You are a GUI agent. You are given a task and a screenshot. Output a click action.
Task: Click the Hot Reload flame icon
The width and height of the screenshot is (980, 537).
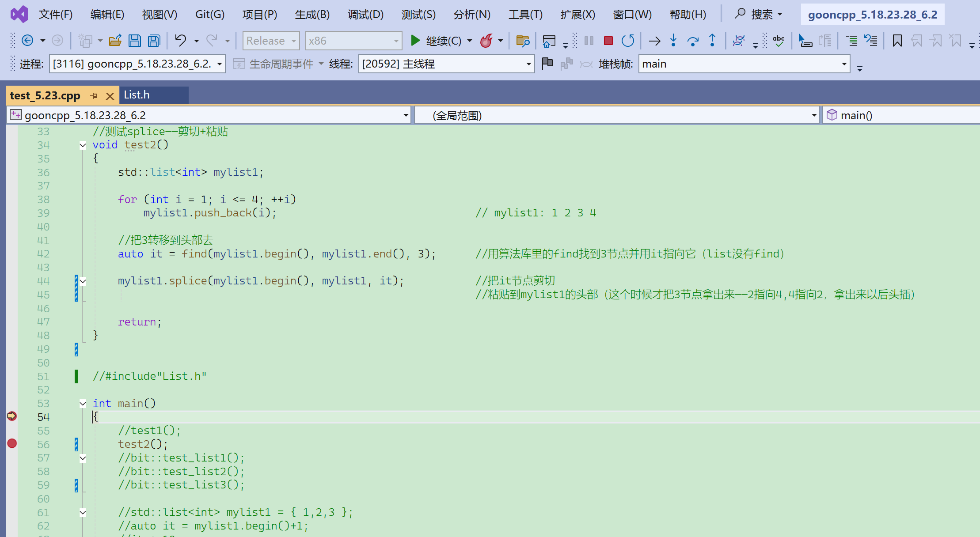pyautogui.click(x=486, y=41)
